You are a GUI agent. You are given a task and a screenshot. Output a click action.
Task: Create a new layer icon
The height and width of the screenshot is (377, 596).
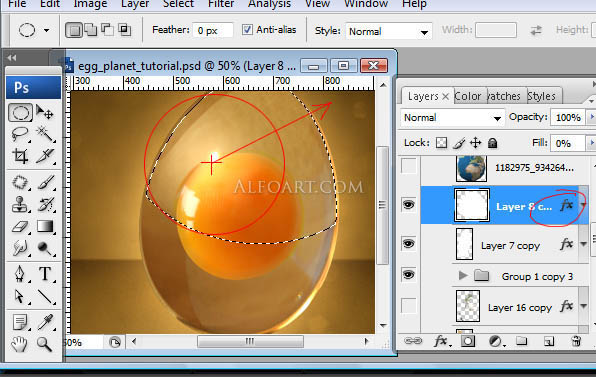(548, 341)
